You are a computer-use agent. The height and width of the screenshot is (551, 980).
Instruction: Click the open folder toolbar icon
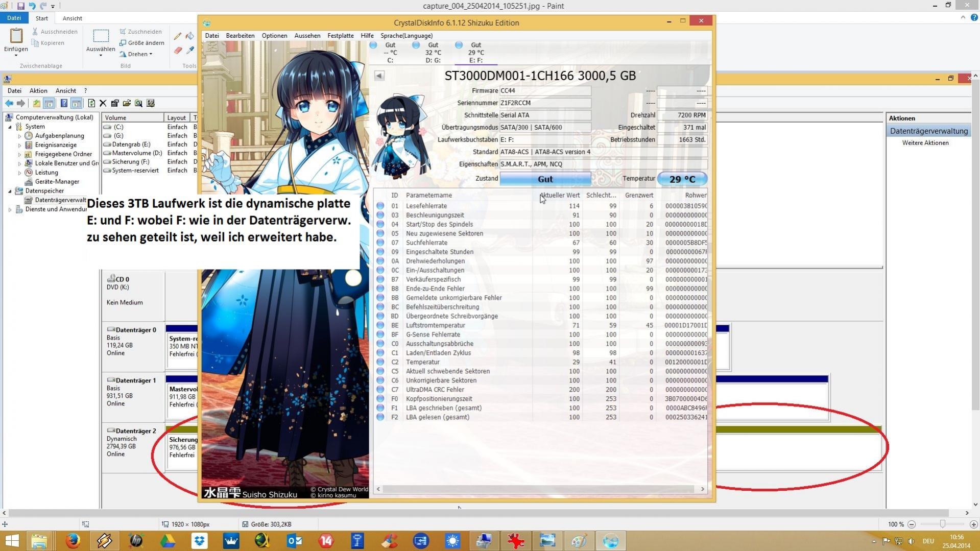127,104
